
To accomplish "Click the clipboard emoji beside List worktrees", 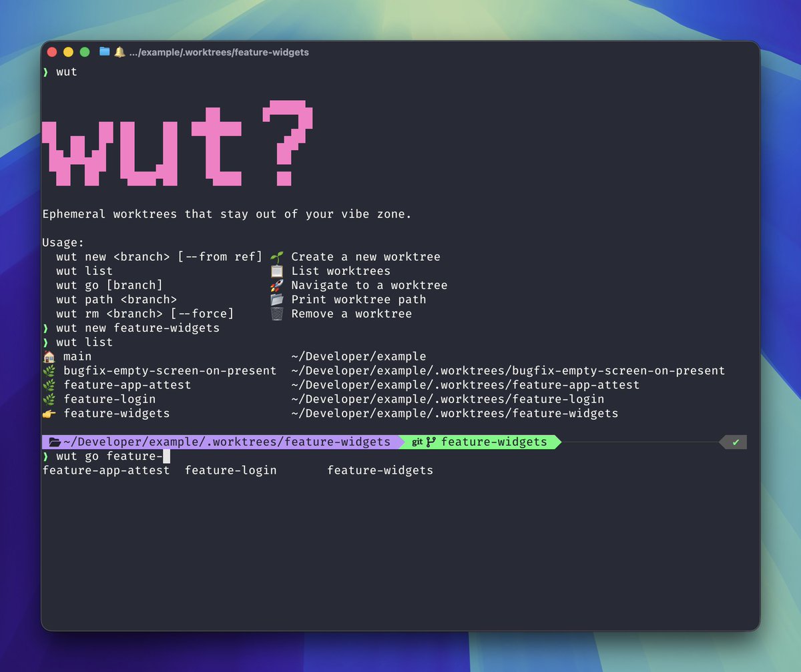I will [277, 271].
